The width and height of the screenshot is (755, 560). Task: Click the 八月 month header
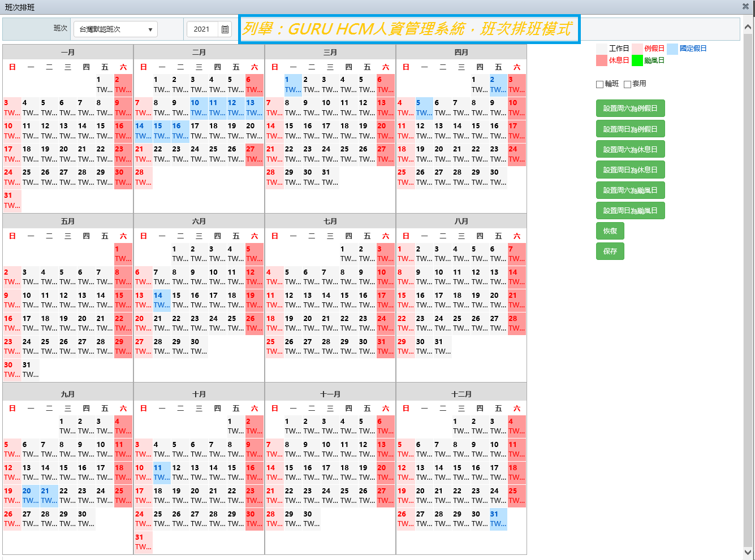tap(461, 221)
